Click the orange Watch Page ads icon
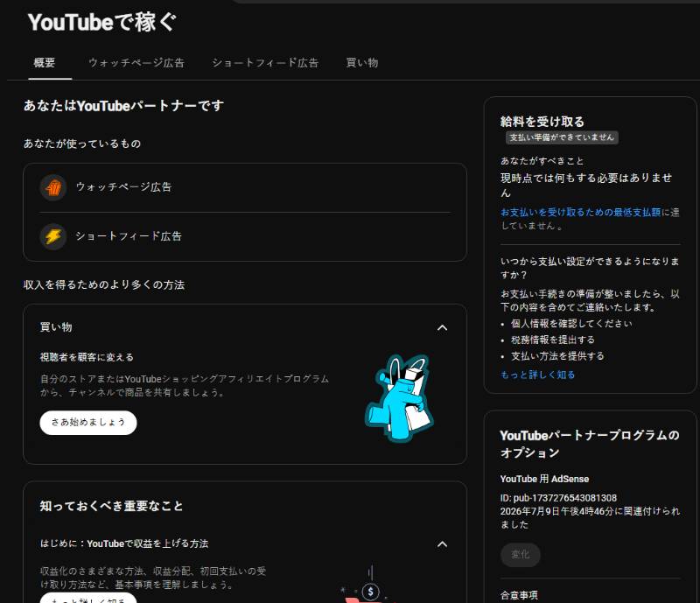The height and width of the screenshot is (603, 700). click(53, 187)
